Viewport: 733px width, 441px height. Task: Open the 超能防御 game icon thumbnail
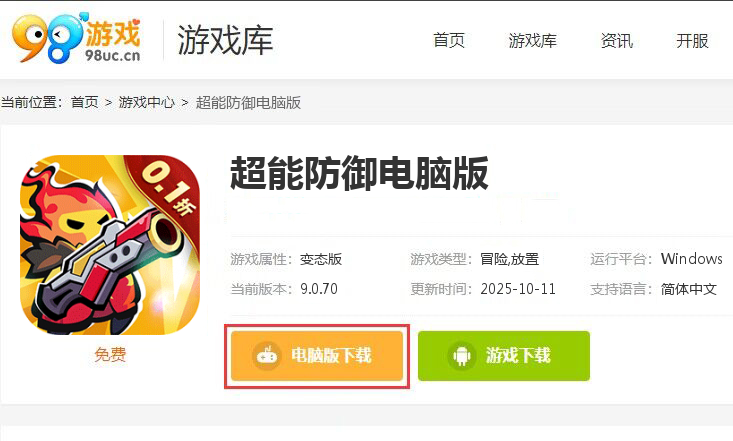pyautogui.click(x=110, y=245)
